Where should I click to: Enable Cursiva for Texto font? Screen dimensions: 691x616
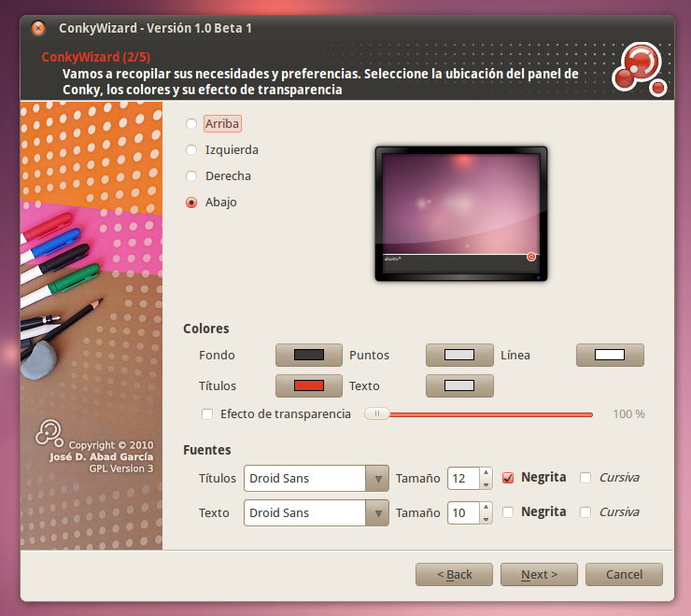coord(585,512)
